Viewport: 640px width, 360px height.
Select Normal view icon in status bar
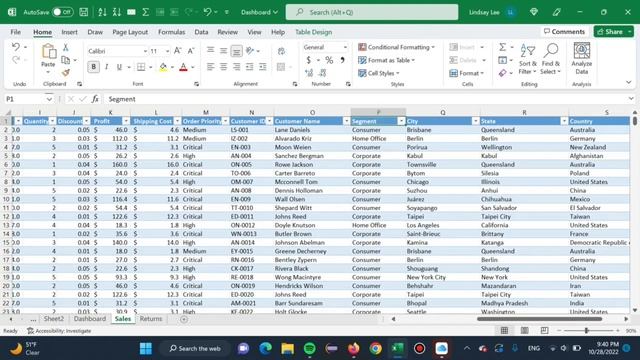coord(504,331)
